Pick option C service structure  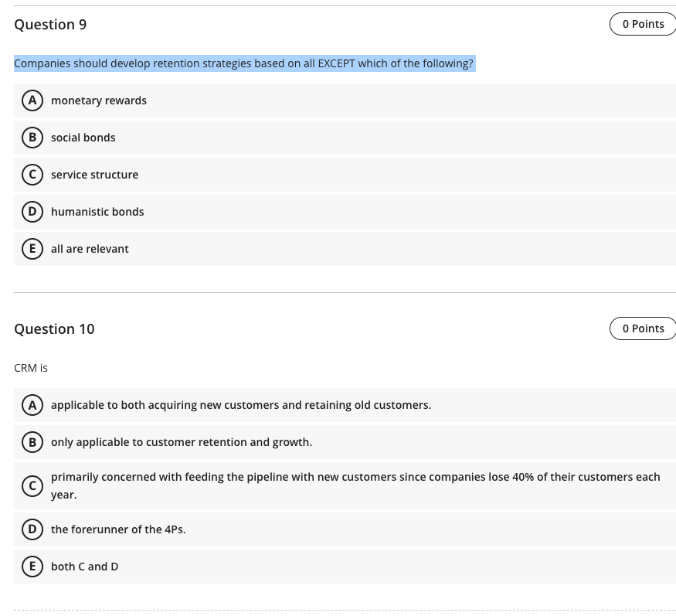(x=32, y=175)
